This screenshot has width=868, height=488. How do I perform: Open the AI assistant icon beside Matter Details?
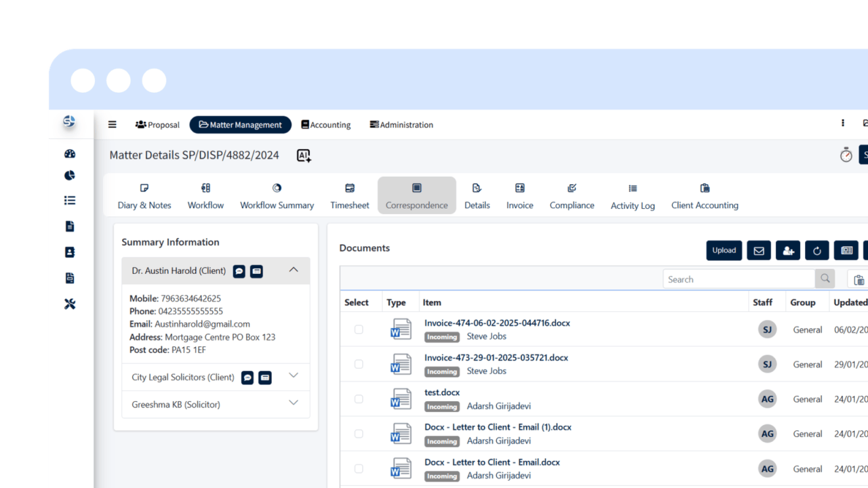click(x=303, y=155)
